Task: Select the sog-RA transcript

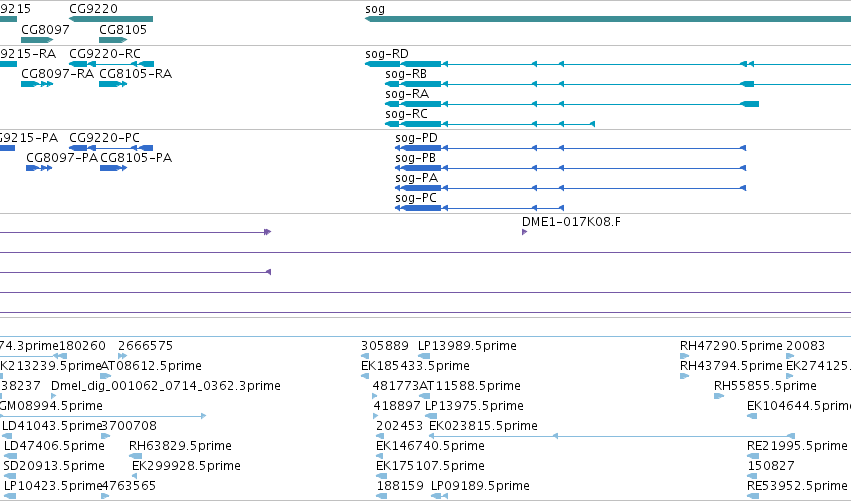Action: coord(572,104)
